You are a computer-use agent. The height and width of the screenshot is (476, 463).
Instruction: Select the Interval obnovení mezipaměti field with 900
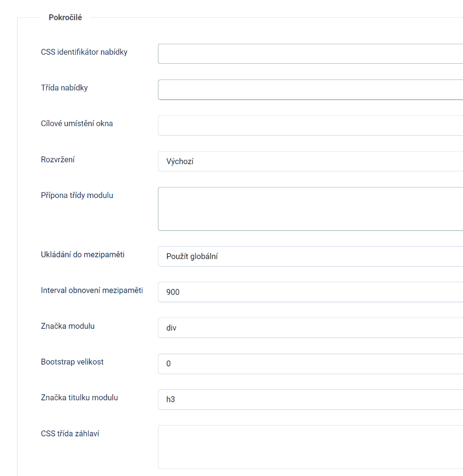(x=310, y=292)
